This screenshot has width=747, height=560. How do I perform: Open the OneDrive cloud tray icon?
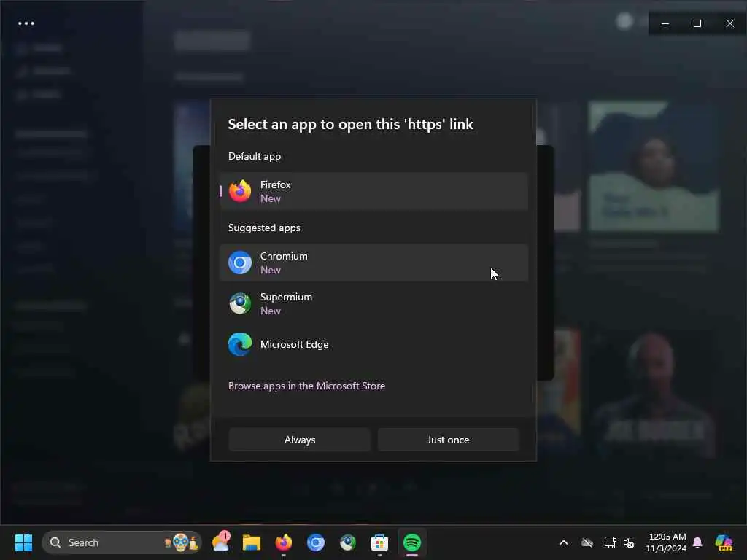point(587,542)
